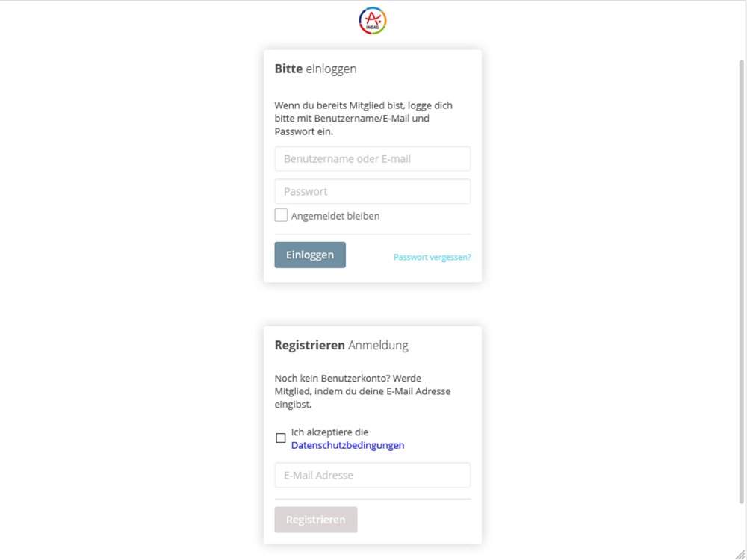Screen dimensions: 747x560
Task: Open the Passwort vergessen? link
Action: click(432, 257)
